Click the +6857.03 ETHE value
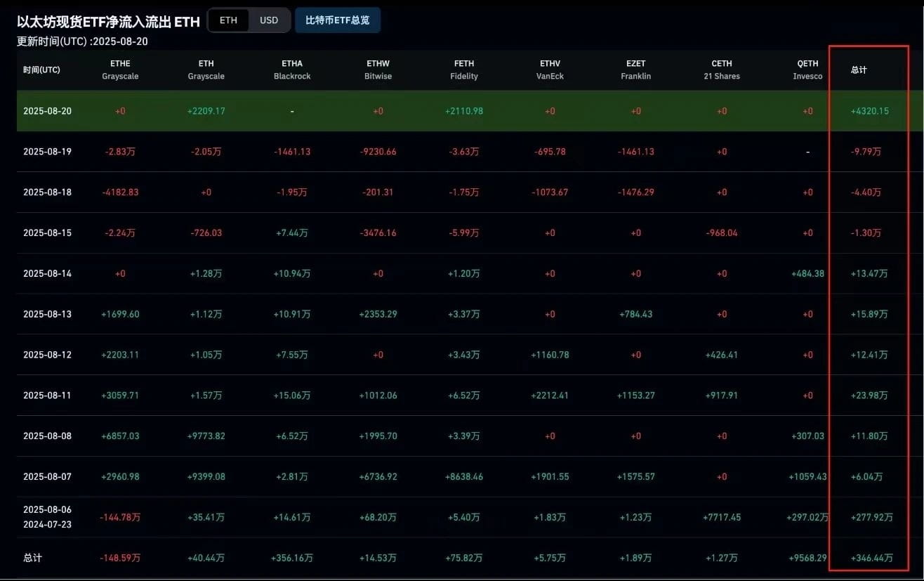 (120, 436)
